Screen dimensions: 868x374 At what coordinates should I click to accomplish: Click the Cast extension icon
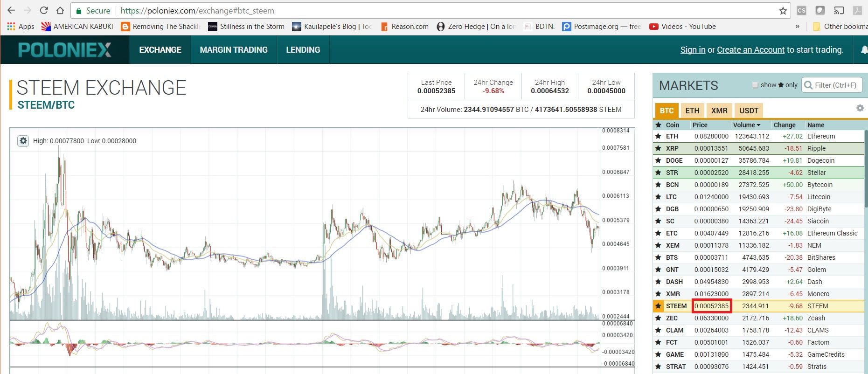pyautogui.click(x=839, y=11)
